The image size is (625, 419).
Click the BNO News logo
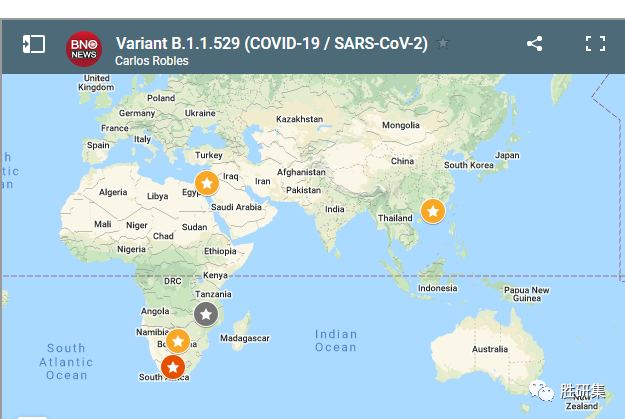(84, 49)
